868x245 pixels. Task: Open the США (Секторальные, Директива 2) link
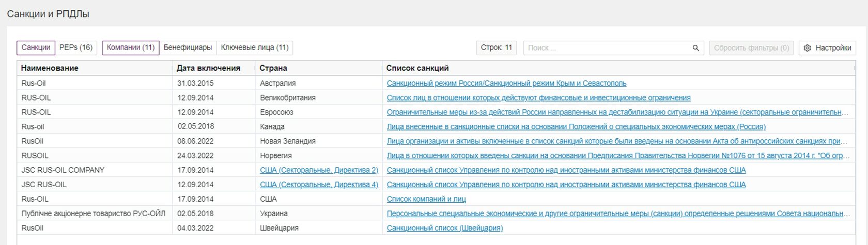(319, 170)
